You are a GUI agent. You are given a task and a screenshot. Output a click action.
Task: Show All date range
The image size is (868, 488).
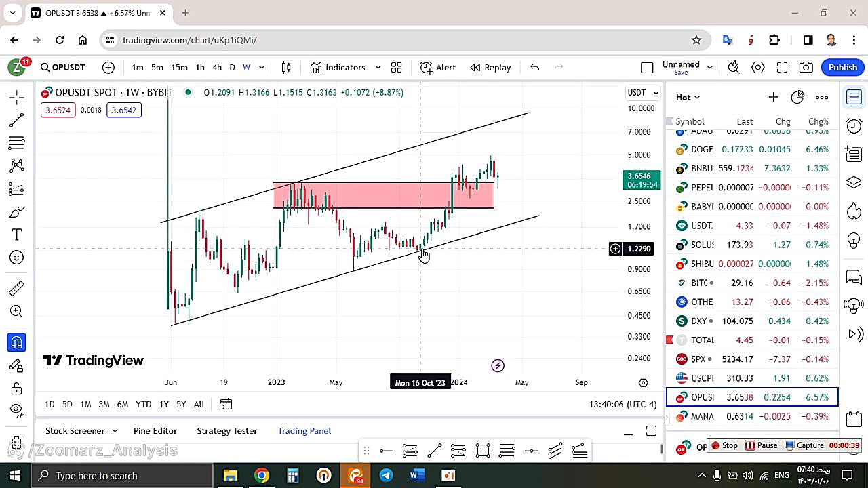pyautogui.click(x=199, y=404)
